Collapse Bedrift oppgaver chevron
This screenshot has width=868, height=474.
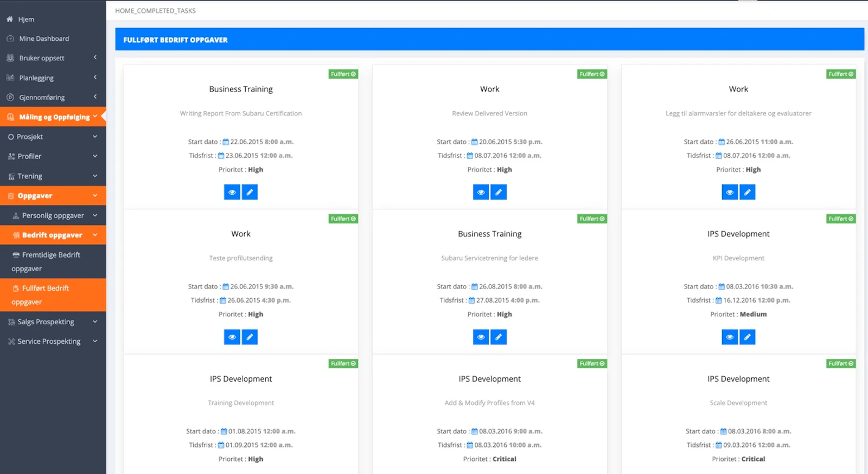(x=95, y=235)
